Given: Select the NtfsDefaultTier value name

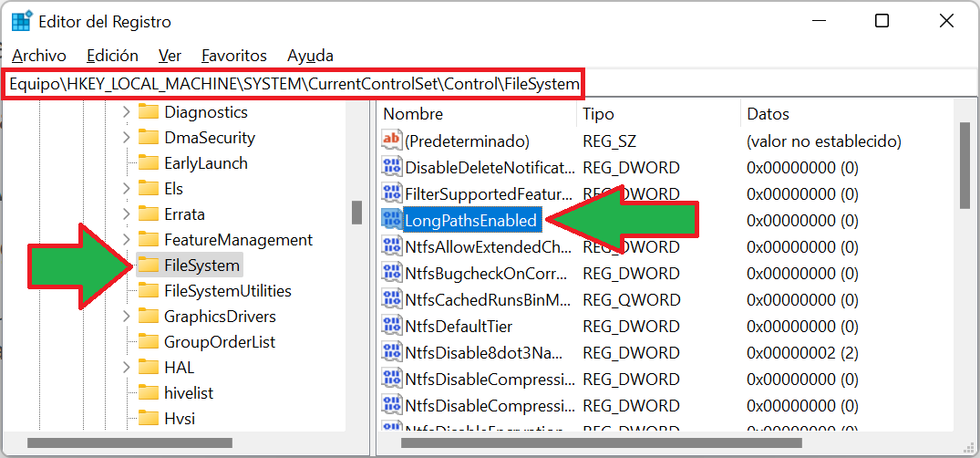Looking at the screenshot, I should click(459, 327).
